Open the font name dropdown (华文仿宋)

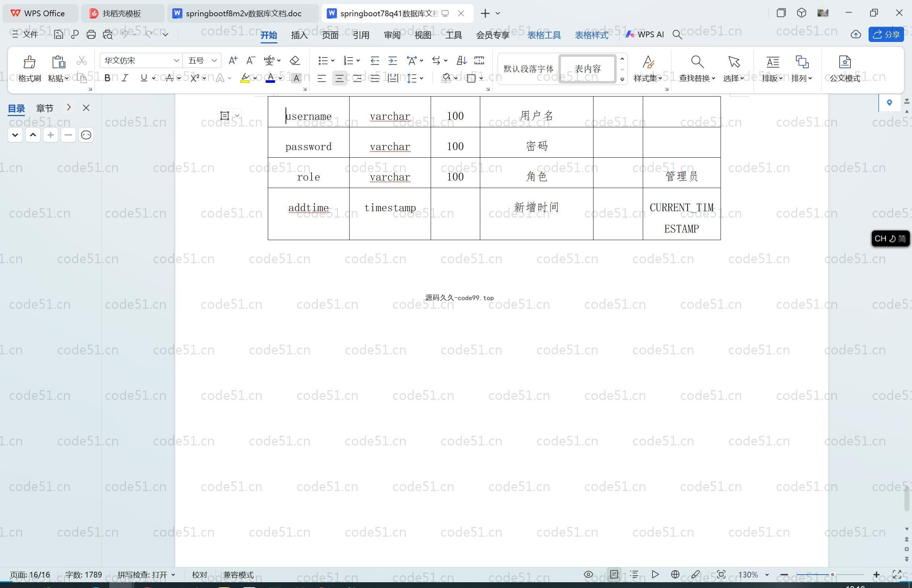(176, 60)
